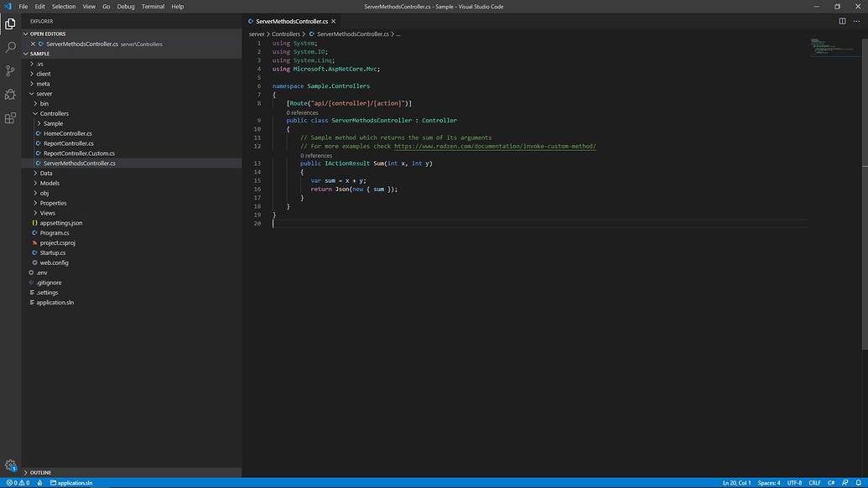Click the CRLF line ending selector
The width and height of the screenshot is (868, 488).
(814, 483)
